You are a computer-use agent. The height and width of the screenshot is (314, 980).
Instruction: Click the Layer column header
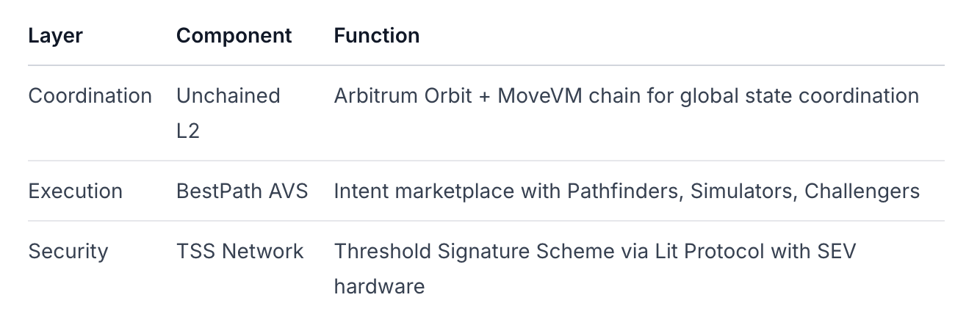(55, 36)
